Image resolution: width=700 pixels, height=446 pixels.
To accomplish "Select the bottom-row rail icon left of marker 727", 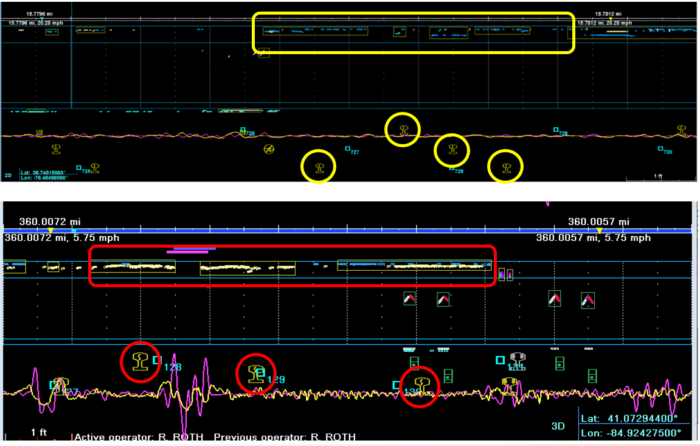I will [319, 168].
